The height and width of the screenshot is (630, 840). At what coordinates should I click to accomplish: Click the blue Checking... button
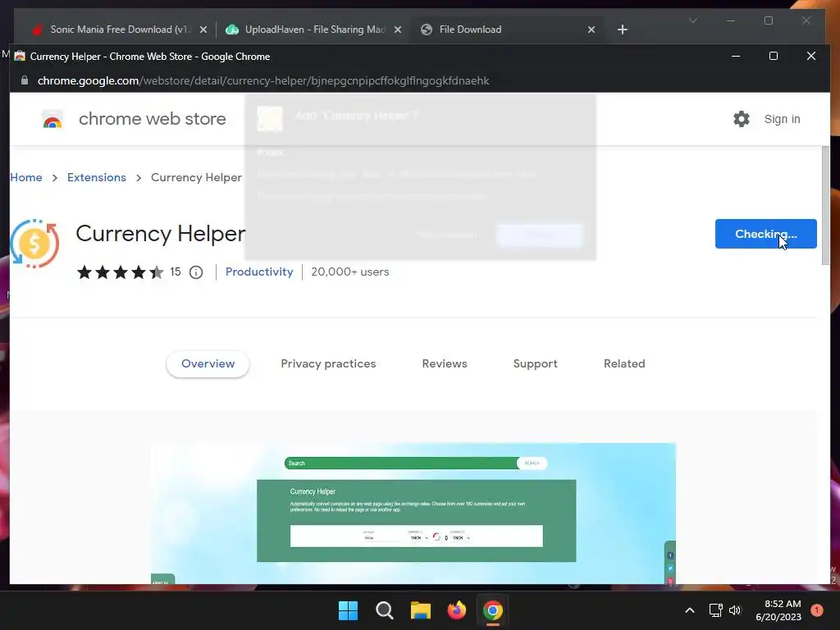pyautogui.click(x=765, y=234)
